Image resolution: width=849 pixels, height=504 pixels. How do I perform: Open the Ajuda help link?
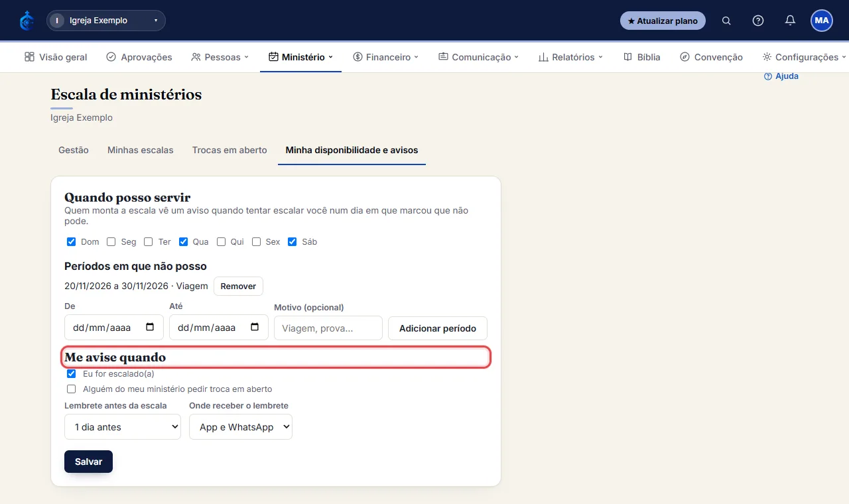tap(781, 76)
